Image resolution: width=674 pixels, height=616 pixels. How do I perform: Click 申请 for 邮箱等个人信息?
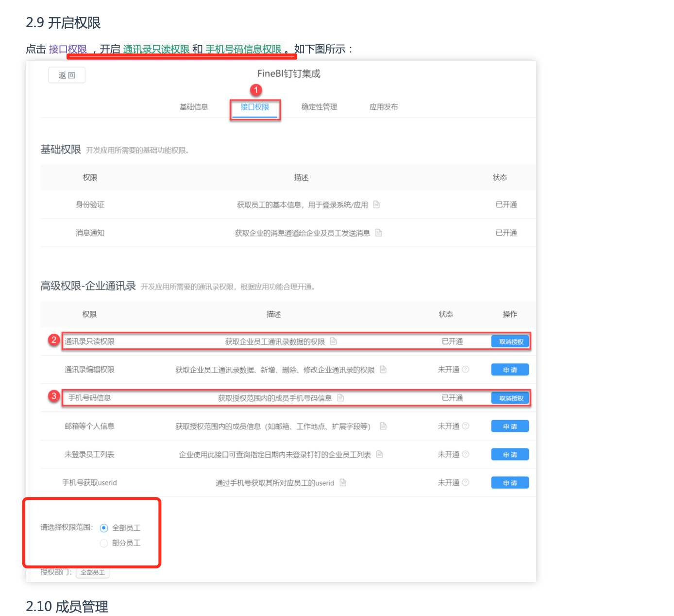tap(510, 426)
